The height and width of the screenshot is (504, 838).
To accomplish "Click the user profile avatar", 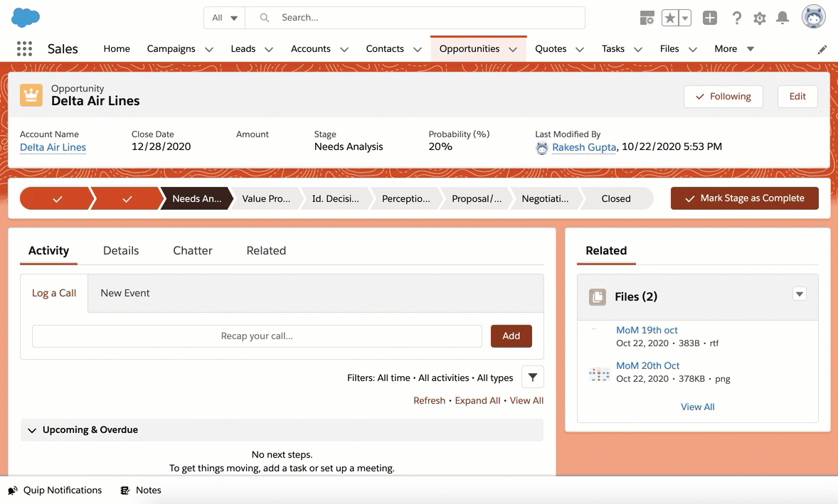I will pyautogui.click(x=813, y=17).
